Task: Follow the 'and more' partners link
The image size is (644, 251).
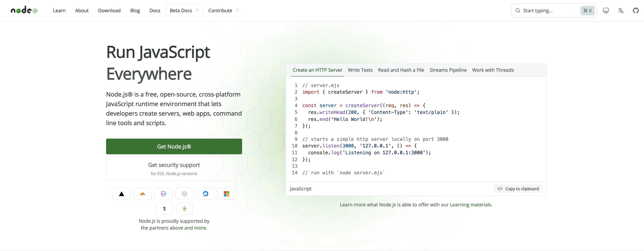Action: click(195, 228)
